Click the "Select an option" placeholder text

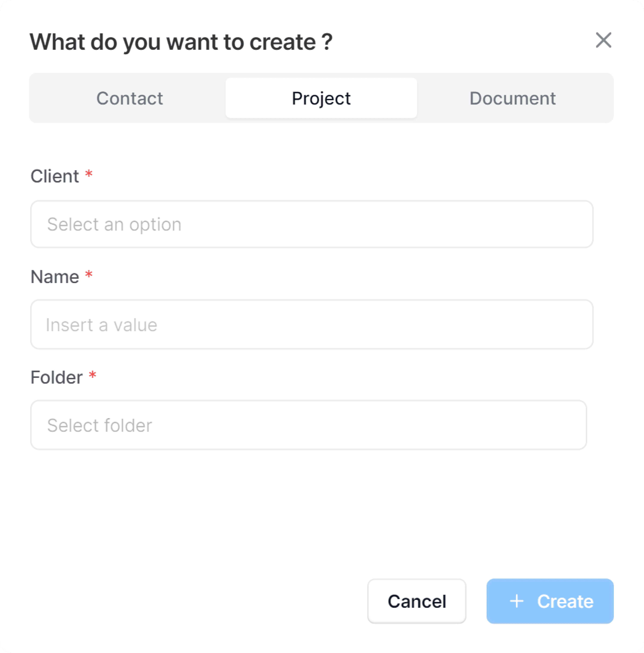click(114, 224)
